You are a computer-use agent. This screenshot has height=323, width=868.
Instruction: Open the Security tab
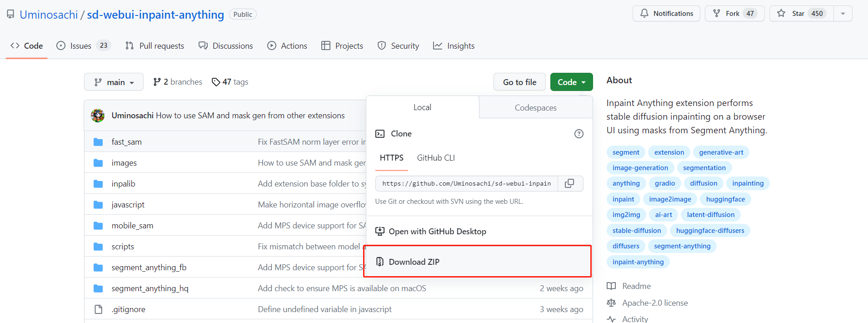[x=399, y=46]
